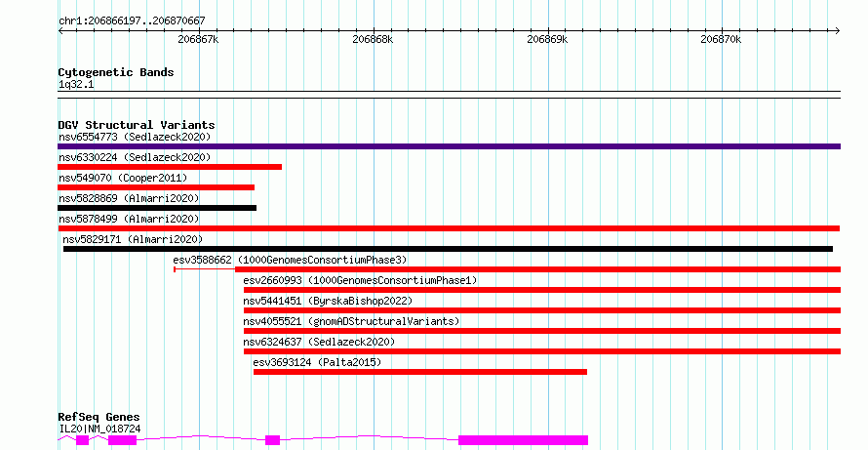This screenshot has height=450, width=868.
Task: Click the nsv6554773 (Sedlazeck2020) variant label
Action: 135,137
